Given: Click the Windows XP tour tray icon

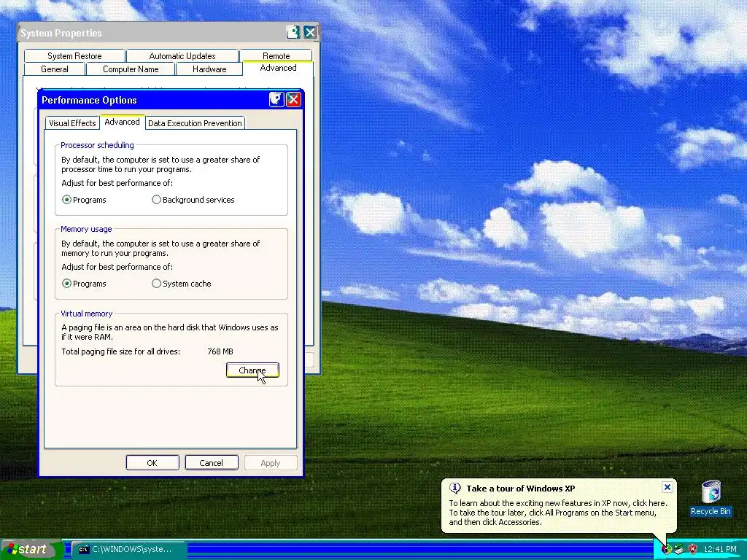Looking at the screenshot, I should coord(666,549).
